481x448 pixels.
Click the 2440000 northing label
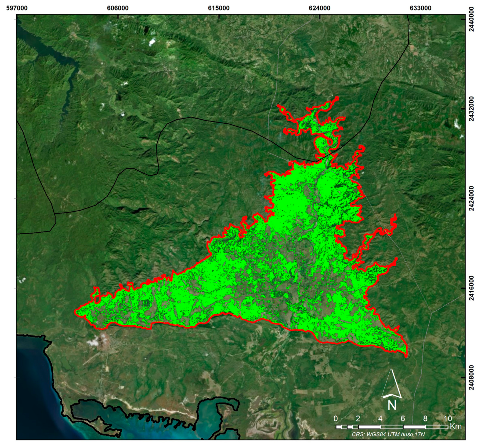coord(471,19)
